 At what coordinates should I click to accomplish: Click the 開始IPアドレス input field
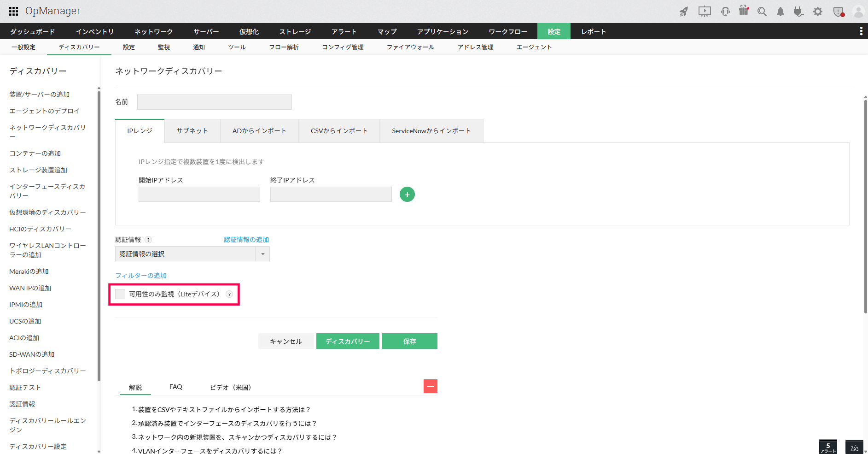199,195
